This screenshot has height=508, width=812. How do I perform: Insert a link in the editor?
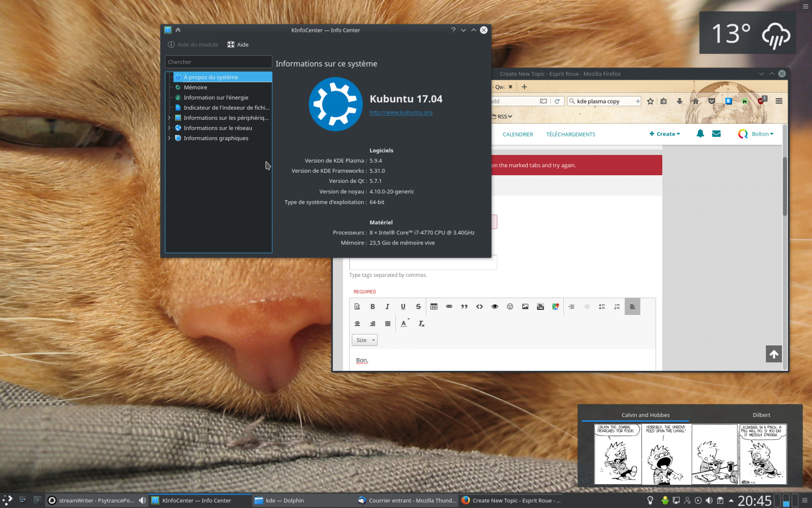tap(449, 306)
